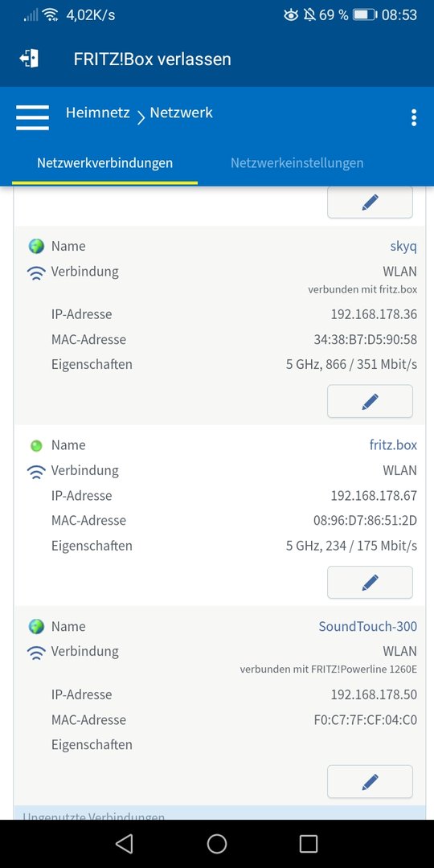
Task: Switch to Netzwerkeinstellungen tab
Action: pos(297,162)
